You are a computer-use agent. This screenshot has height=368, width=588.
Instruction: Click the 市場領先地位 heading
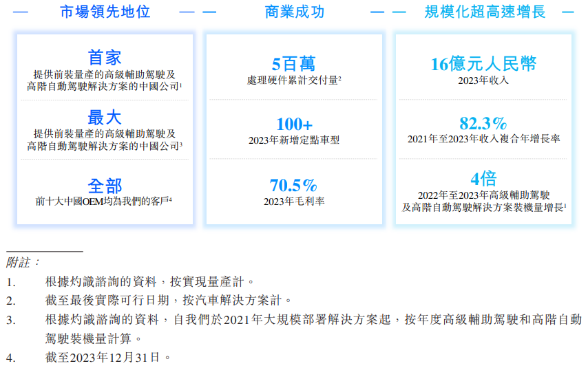pyautogui.click(x=105, y=12)
